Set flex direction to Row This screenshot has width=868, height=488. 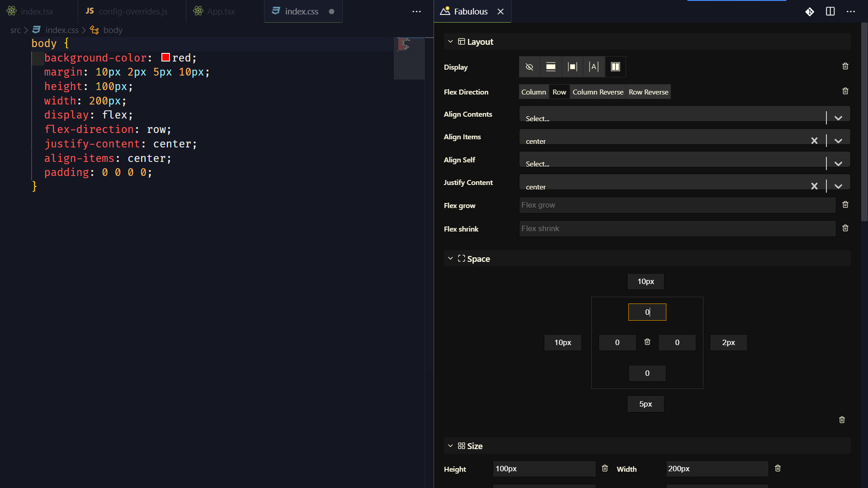(x=559, y=92)
